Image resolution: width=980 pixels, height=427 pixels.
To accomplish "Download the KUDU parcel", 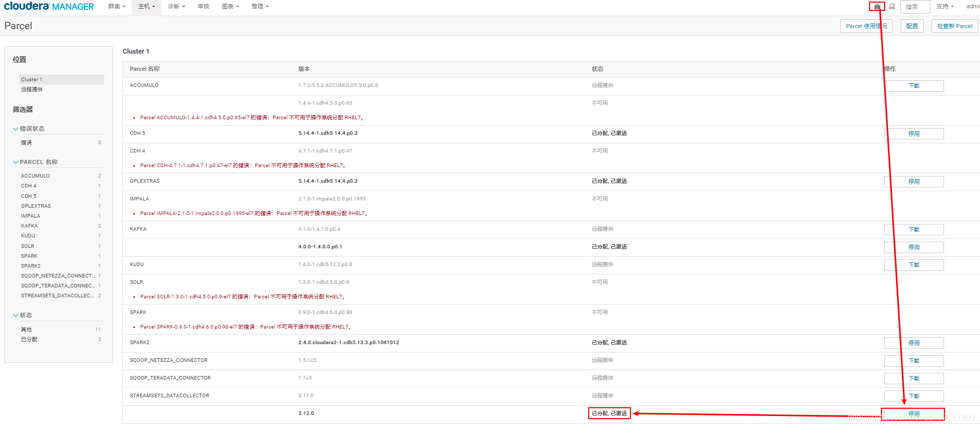I will pos(914,265).
